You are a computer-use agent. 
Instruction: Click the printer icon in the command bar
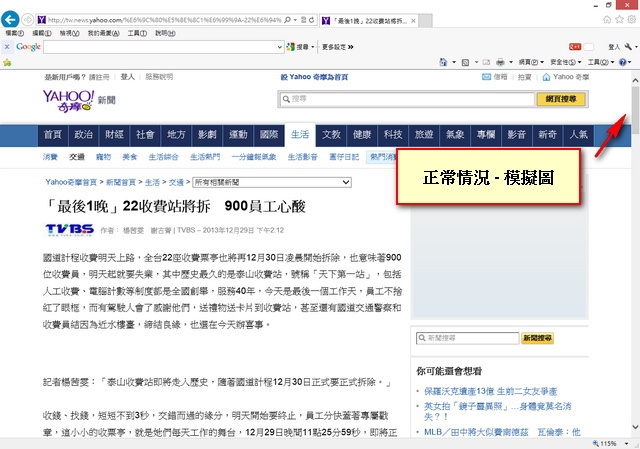click(x=499, y=62)
